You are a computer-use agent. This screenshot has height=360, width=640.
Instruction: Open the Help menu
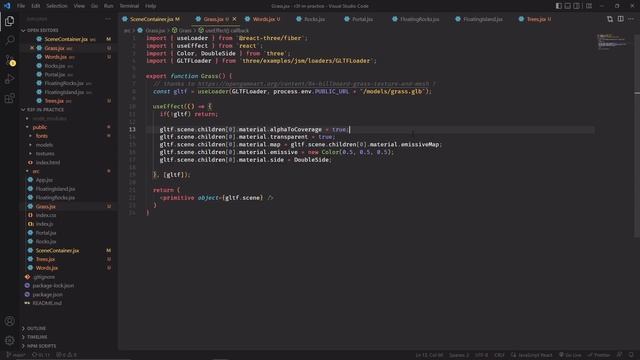click(x=151, y=6)
